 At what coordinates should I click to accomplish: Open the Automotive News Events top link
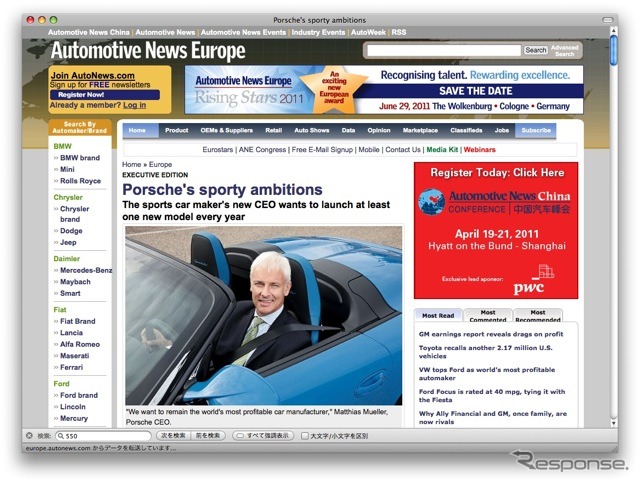[243, 32]
